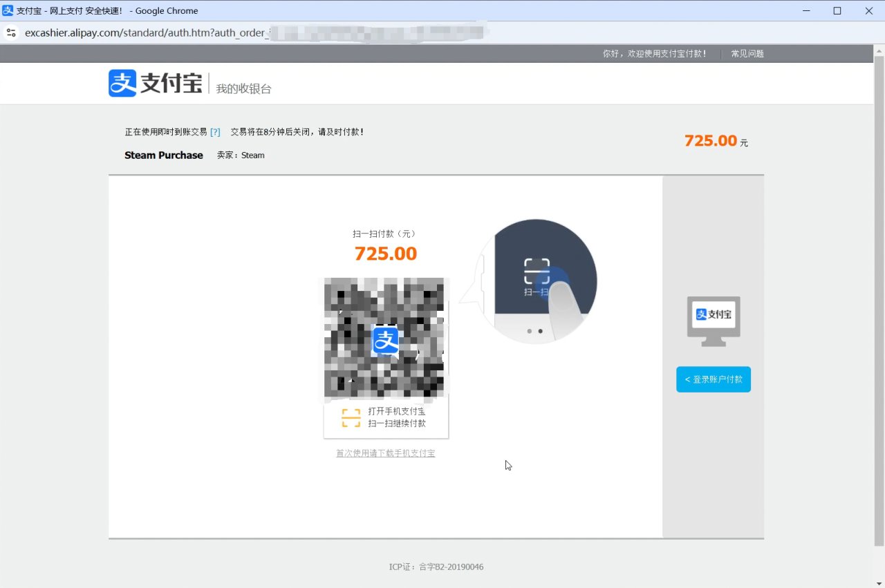Click the orange 725.00 amount above the QR code

click(x=386, y=254)
